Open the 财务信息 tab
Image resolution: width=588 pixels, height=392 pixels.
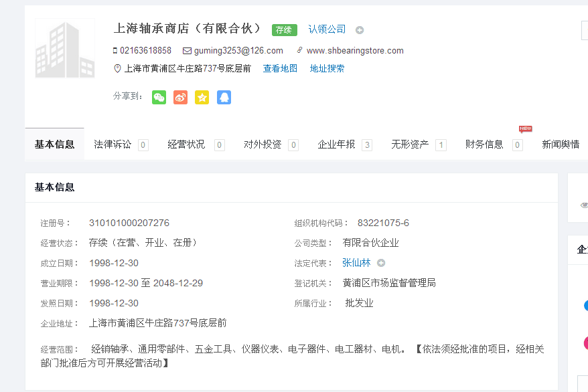click(484, 144)
